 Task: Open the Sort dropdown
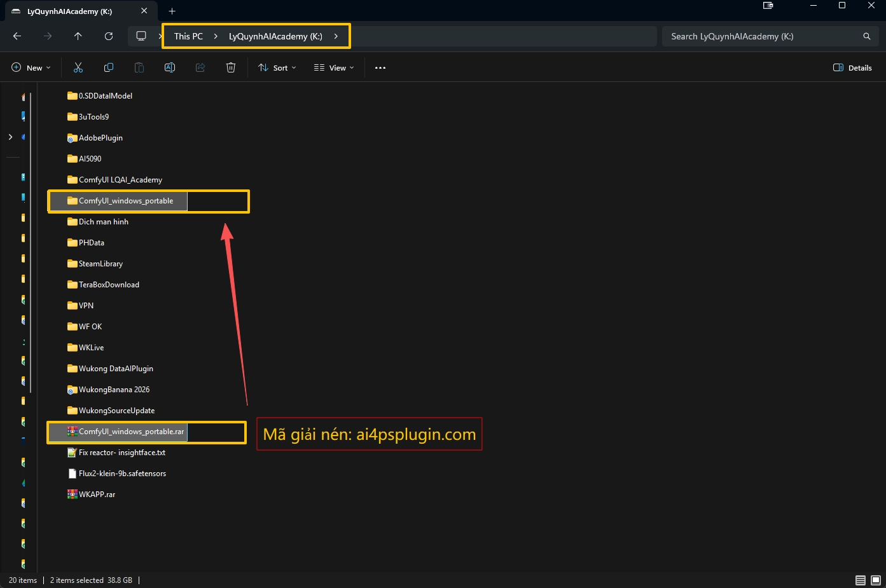tap(277, 67)
